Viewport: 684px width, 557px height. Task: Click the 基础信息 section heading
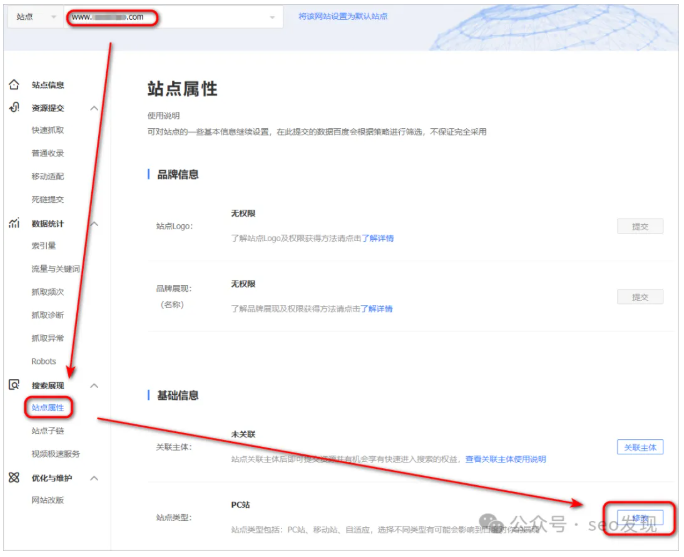tap(178, 395)
